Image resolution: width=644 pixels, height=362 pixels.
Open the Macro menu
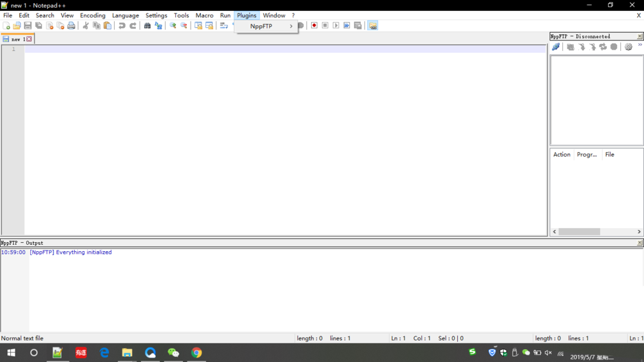[204, 15]
